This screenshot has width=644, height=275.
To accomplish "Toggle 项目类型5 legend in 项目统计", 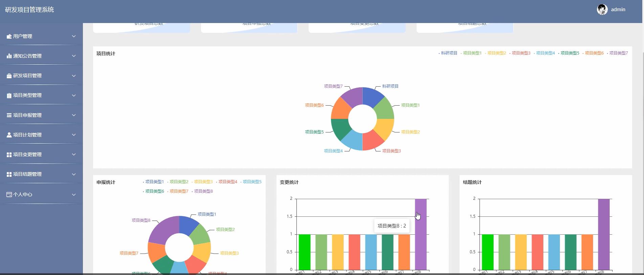I will click(569, 53).
